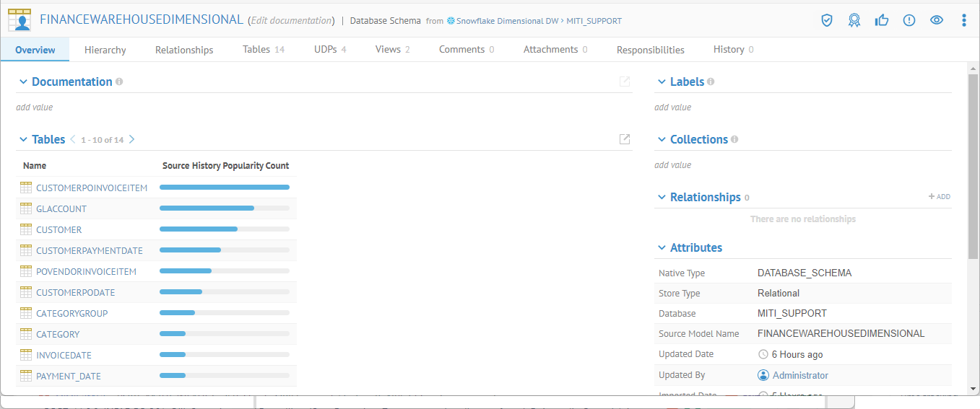
Task: Collapse the Collections section
Action: 662,140
